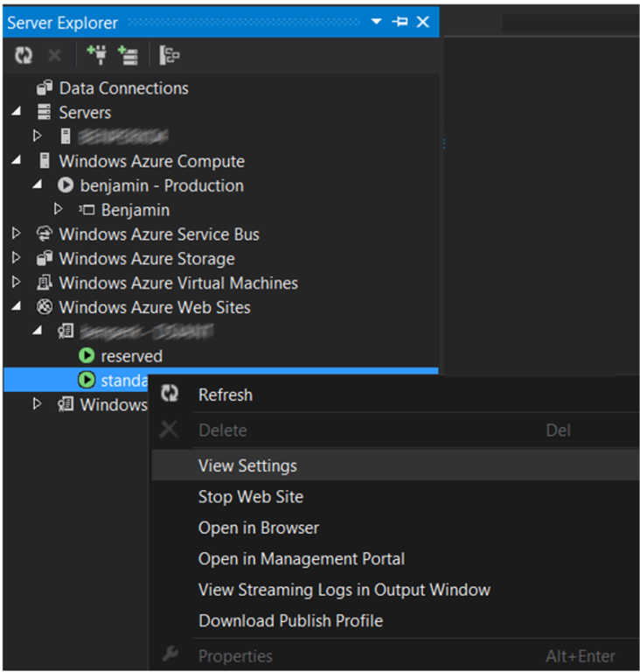The image size is (640, 672).
Task: Collapse the Servers node
Action: tap(17, 111)
